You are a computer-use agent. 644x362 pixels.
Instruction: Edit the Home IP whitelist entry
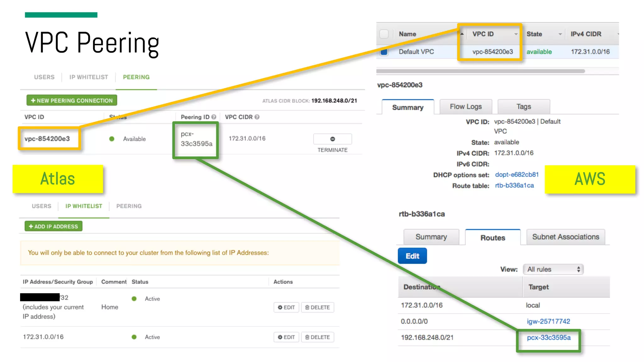tap(286, 307)
